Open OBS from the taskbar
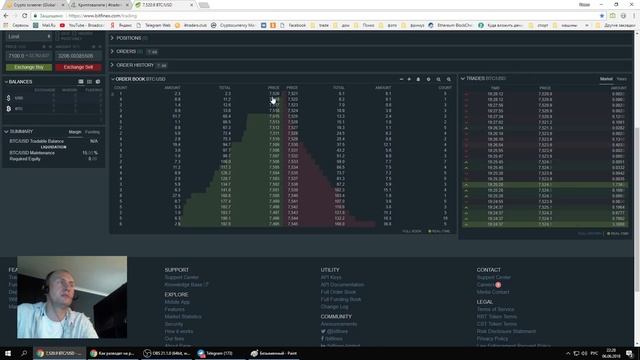Screen dimensions: 640x360 pos(167,353)
